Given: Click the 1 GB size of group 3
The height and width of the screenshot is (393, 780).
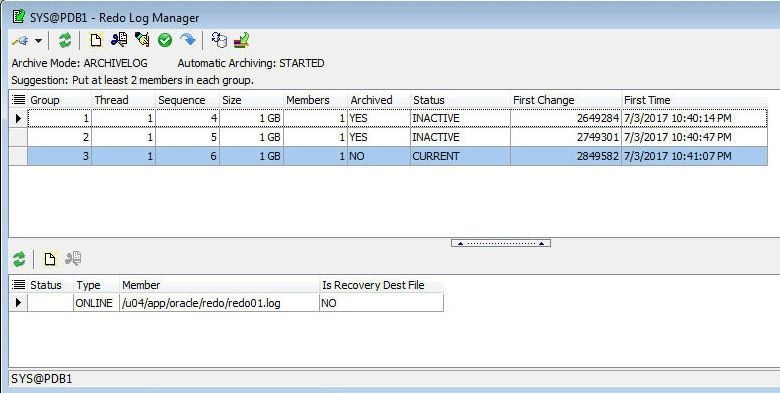Looking at the screenshot, I should tap(251, 156).
